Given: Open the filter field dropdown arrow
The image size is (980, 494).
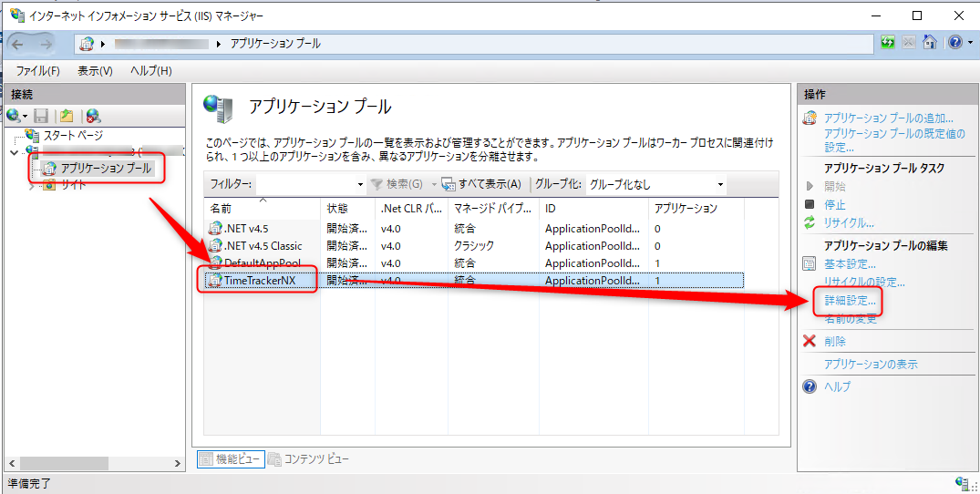Looking at the screenshot, I should [x=361, y=184].
